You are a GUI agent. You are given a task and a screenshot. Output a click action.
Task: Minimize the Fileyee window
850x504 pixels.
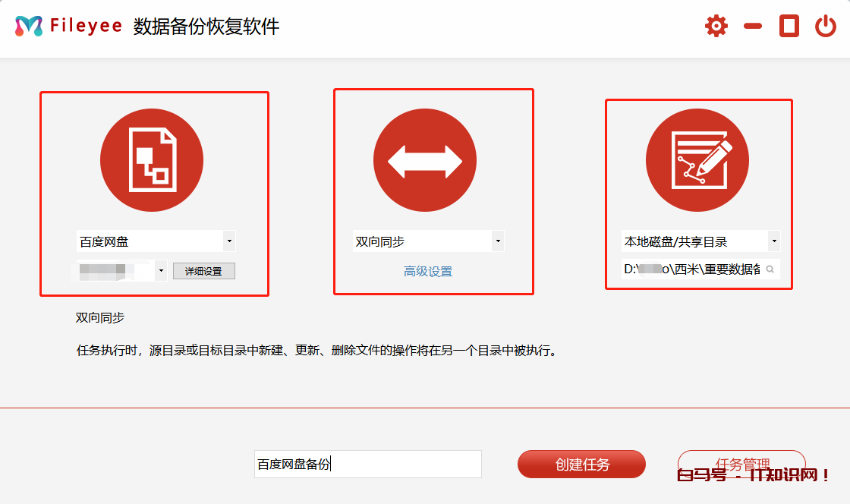pyautogui.click(x=752, y=27)
